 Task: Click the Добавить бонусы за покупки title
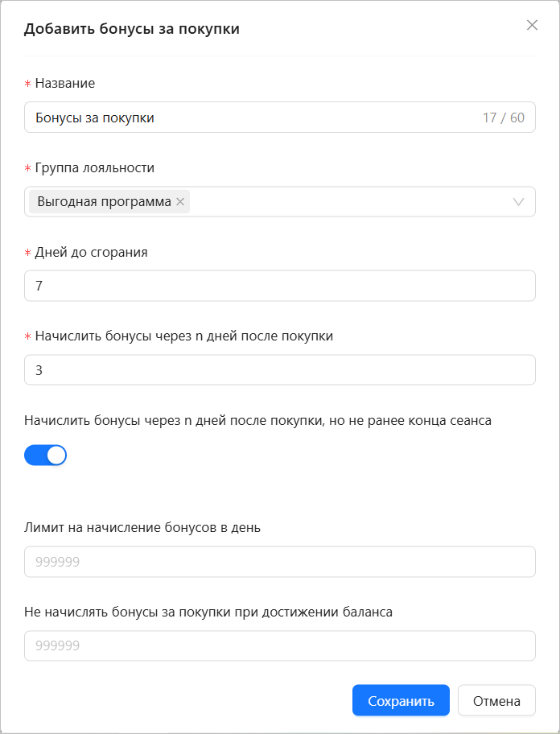(x=131, y=28)
